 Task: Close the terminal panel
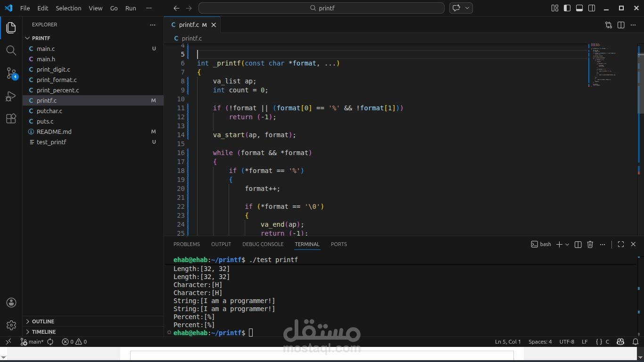click(x=633, y=244)
